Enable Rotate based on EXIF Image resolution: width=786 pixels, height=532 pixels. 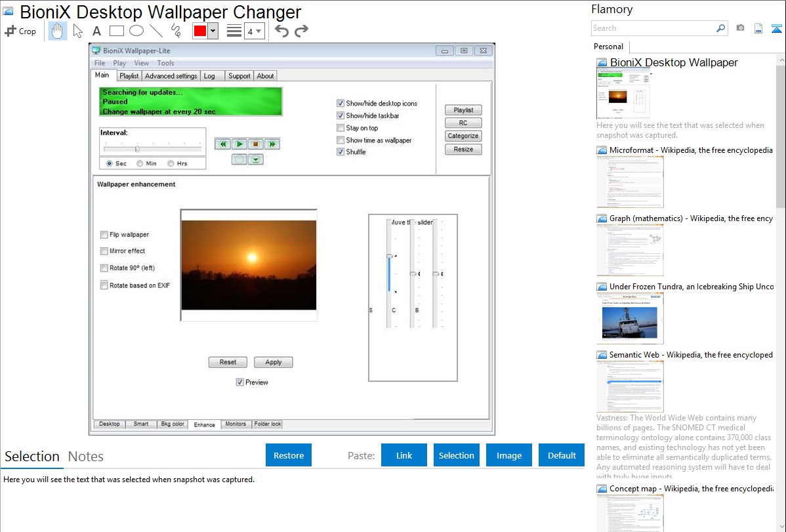click(104, 285)
